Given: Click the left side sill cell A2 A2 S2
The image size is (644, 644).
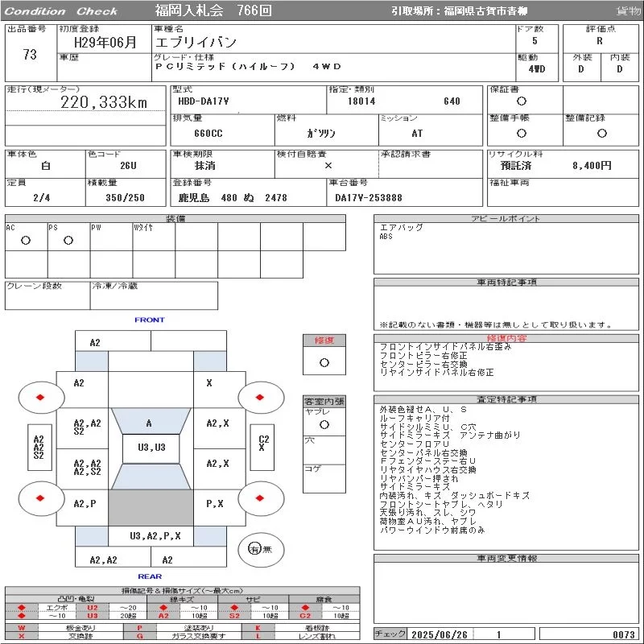Looking at the screenshot, I should point(39,448).
